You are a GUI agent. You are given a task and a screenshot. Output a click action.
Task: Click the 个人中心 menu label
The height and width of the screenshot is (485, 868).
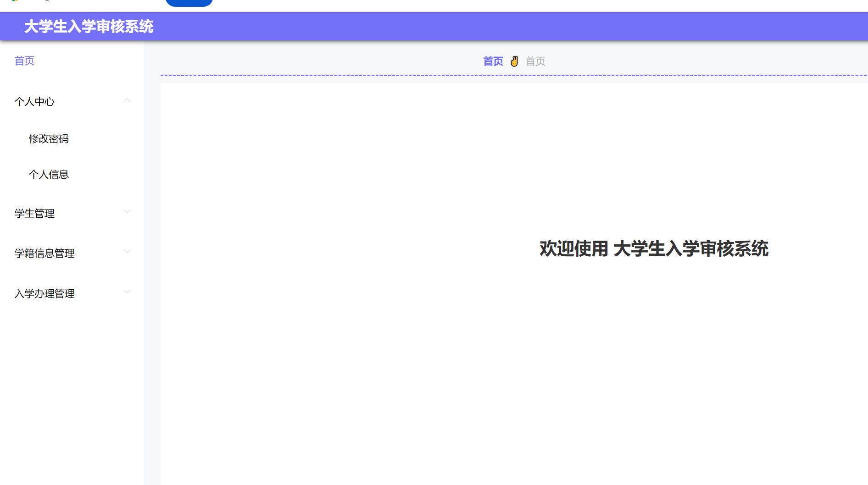point(34,102)
